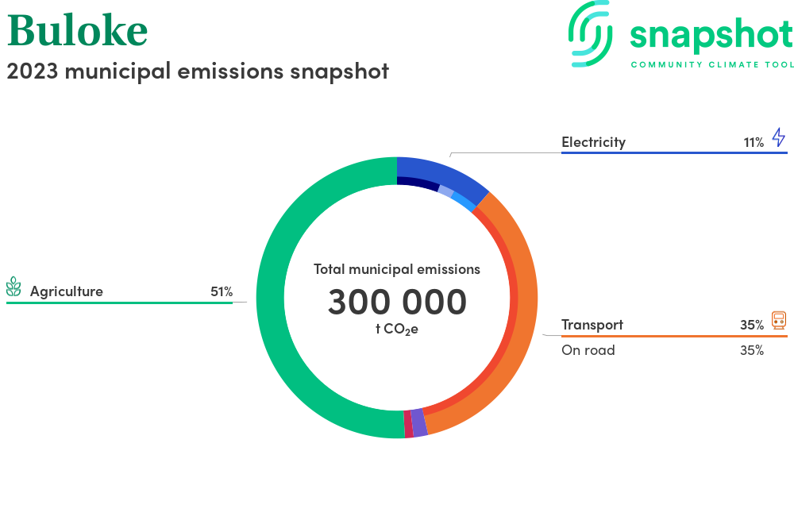Click the Snapshot fingerprint logo icon

(592, 33)
